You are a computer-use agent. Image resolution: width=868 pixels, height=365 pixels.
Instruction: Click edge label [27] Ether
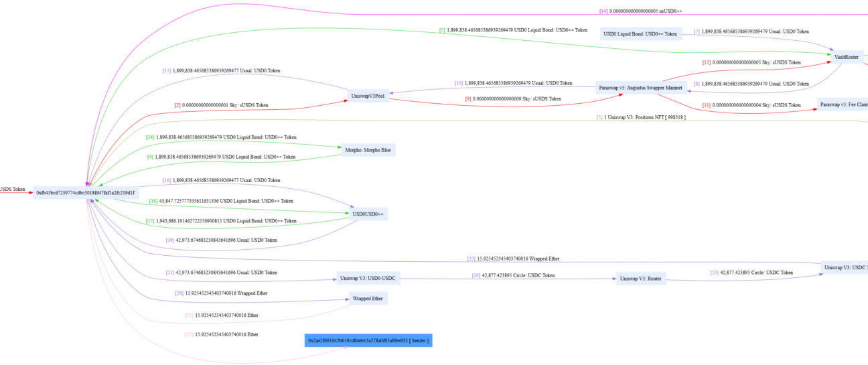click(x=221, y=334)
